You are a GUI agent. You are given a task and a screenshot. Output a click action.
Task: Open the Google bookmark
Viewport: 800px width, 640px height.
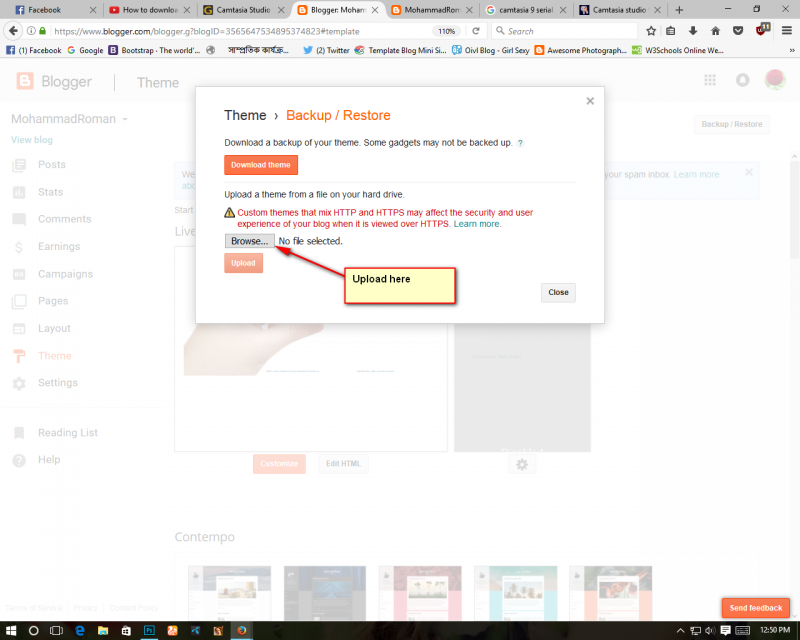pyautogui.click(x=85, y=50)
